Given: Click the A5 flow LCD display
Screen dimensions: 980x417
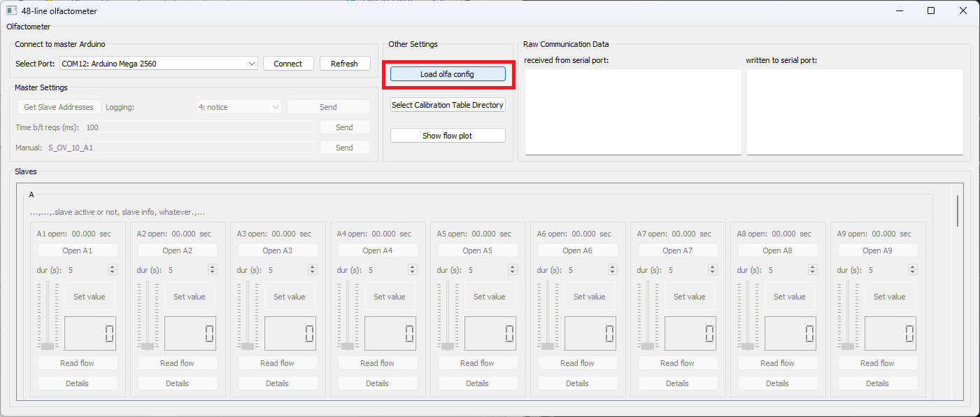Looking at the screenshot, I should click(490, 334).
